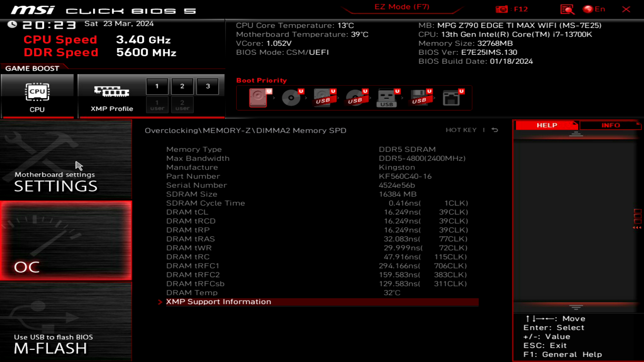Click the red side panel expander arrows

pos(637,219)
